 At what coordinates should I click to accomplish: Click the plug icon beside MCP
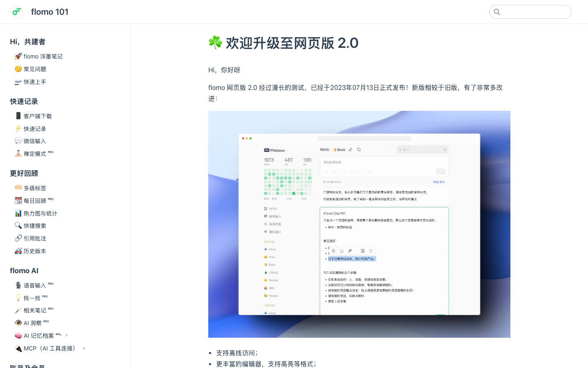(18, 348)
